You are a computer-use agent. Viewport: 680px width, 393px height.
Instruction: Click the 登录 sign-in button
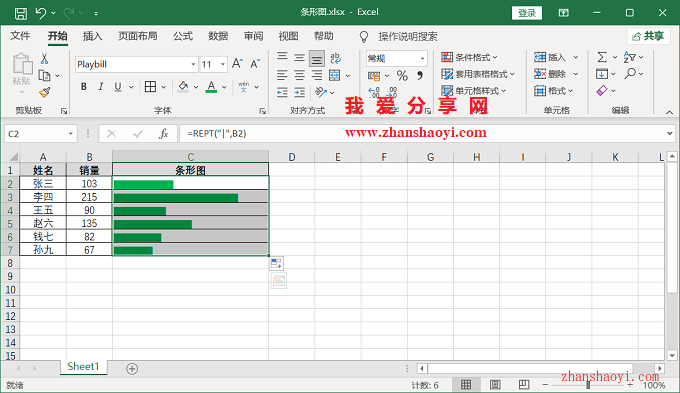pos(527,13)
